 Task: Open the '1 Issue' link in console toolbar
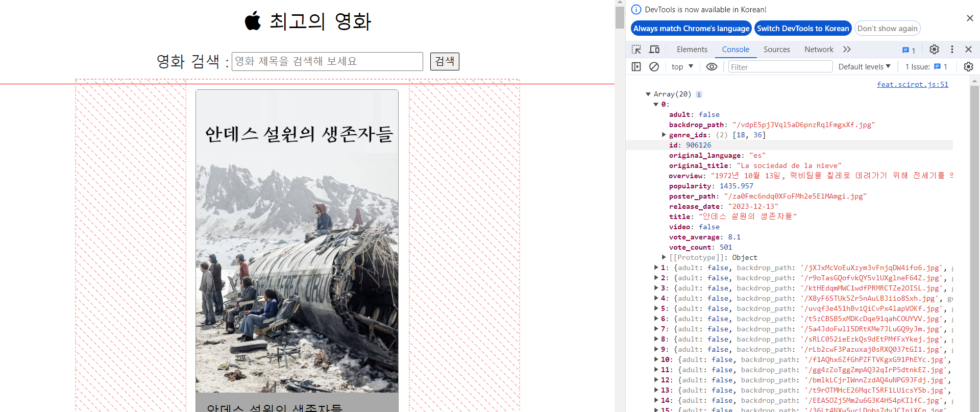pyautogui.click(x=926, y=67)
